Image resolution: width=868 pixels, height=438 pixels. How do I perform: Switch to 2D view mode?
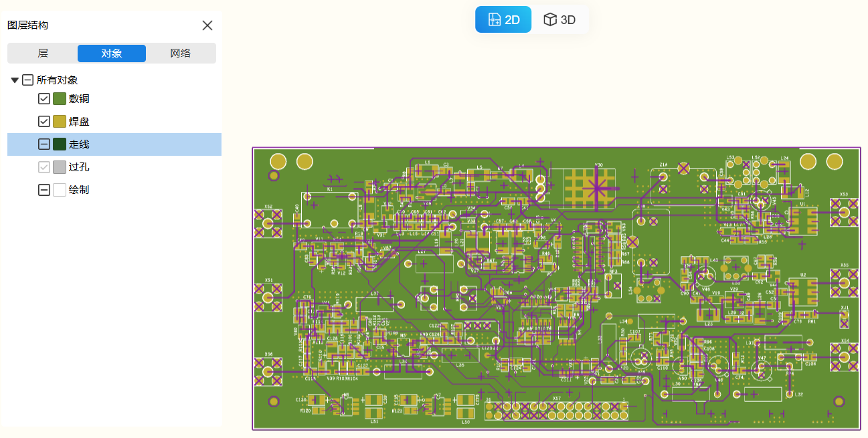(503, 19)
